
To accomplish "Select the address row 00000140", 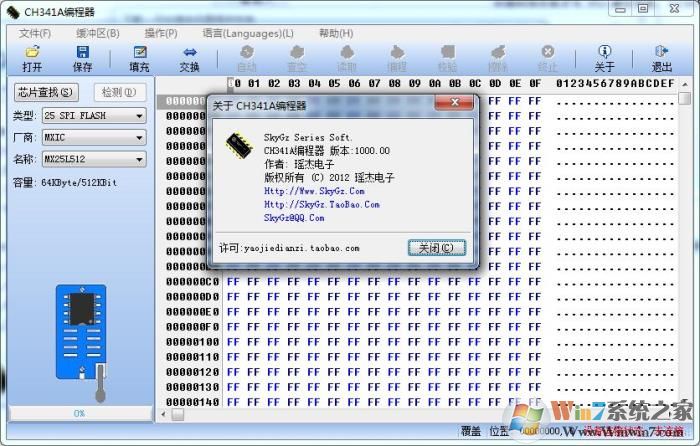I will click(192, 402).
